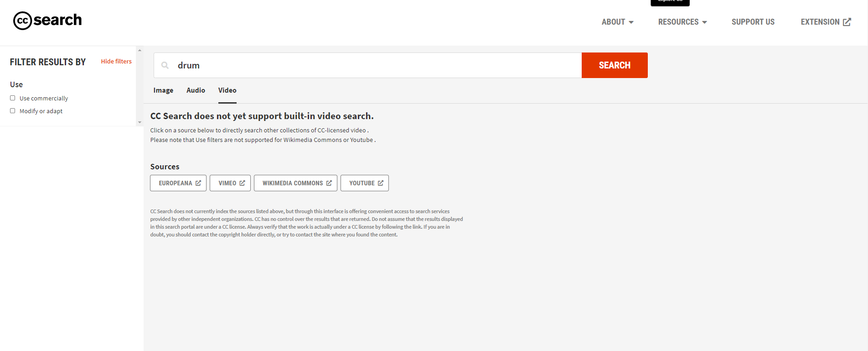Click the red SEARCH button
Viewport: 868px width, 351px height.
[x=615, y=65]
